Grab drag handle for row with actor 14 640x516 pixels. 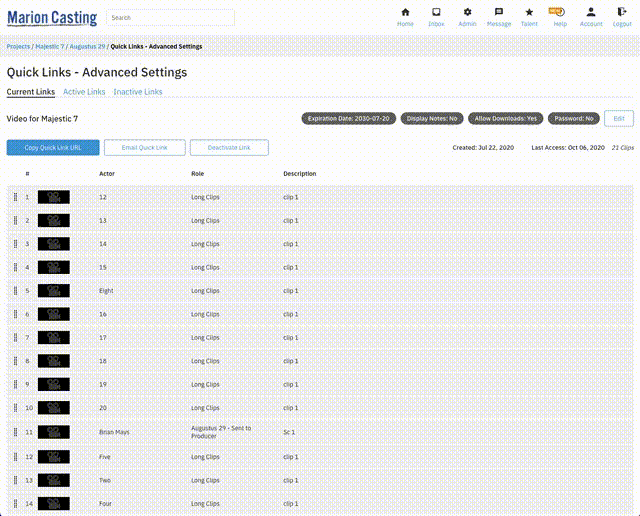tap(16, 244)
